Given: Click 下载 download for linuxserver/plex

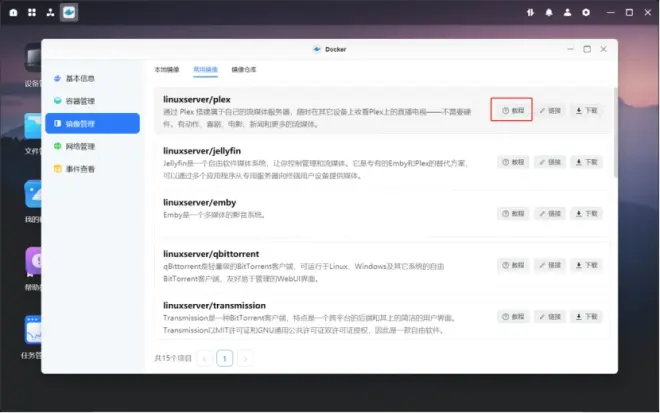Looking at the screenshot, I should pos(587,111).
